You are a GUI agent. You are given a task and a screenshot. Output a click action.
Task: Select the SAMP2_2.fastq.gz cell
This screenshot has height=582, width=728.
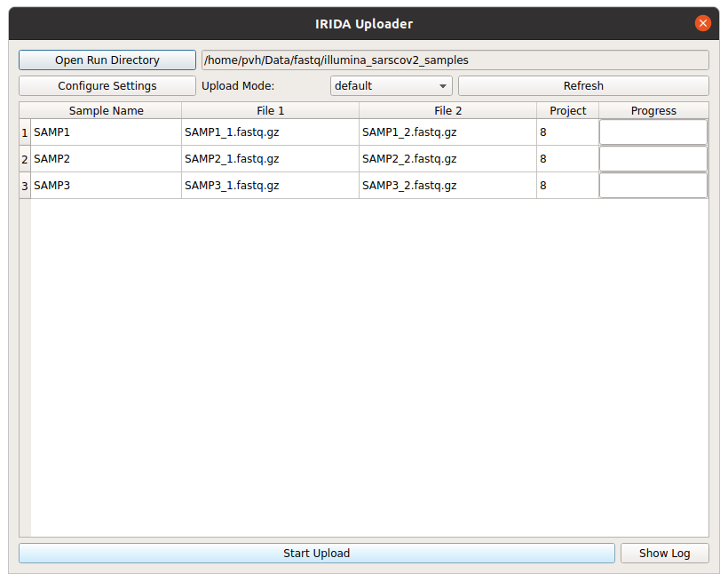[447, 159]
